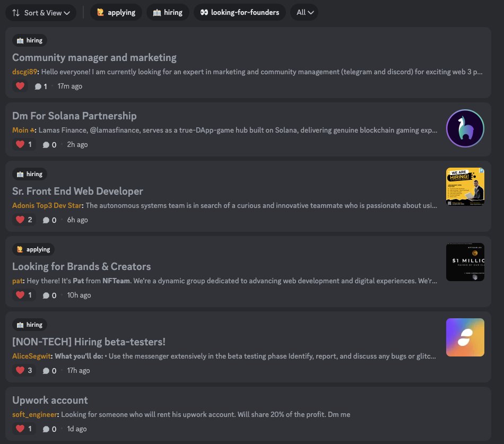Toggle the applying tag filter
The image size is (504, 444).
coord(116,12)
